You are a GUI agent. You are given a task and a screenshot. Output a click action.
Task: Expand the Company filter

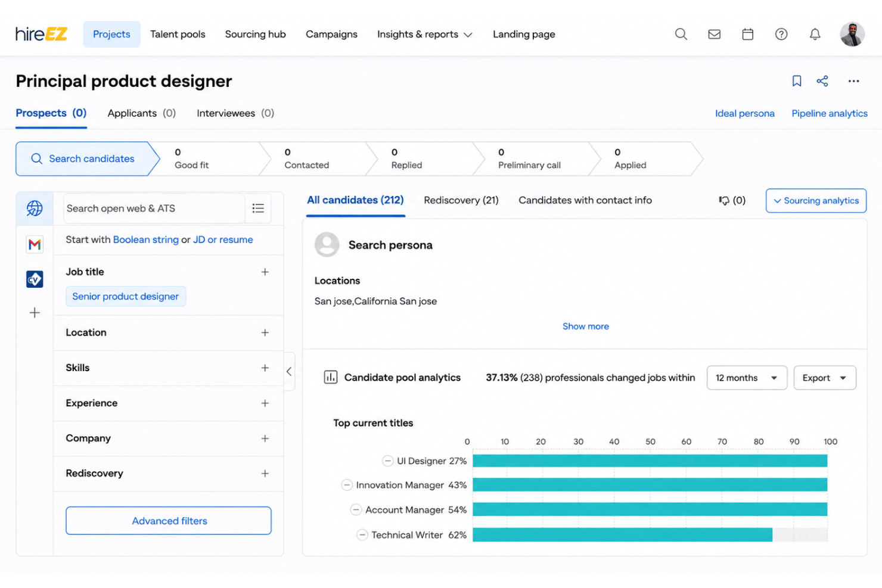pyautogui.click(x=265, y=438)
